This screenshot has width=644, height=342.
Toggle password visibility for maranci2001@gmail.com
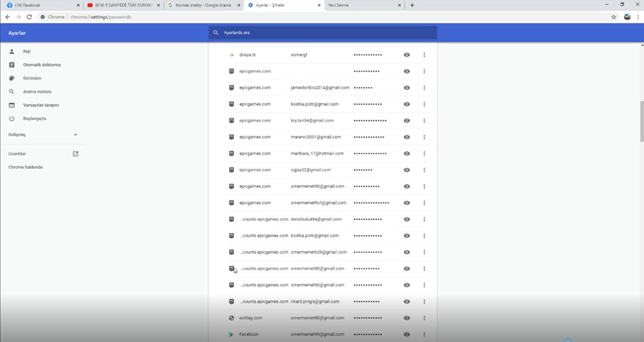tap(407, 137)
